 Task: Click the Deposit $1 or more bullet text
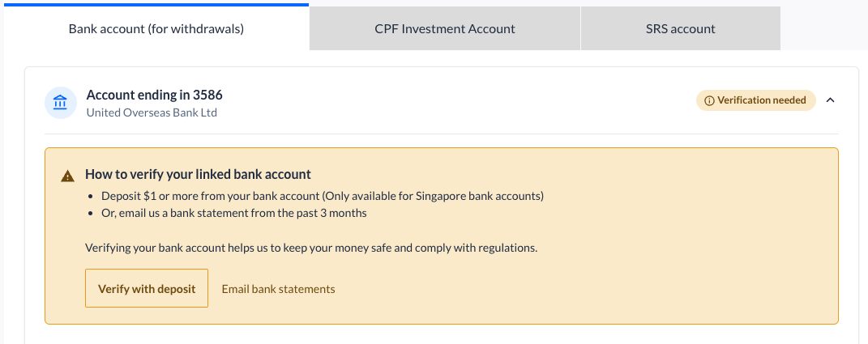(323, 197)
